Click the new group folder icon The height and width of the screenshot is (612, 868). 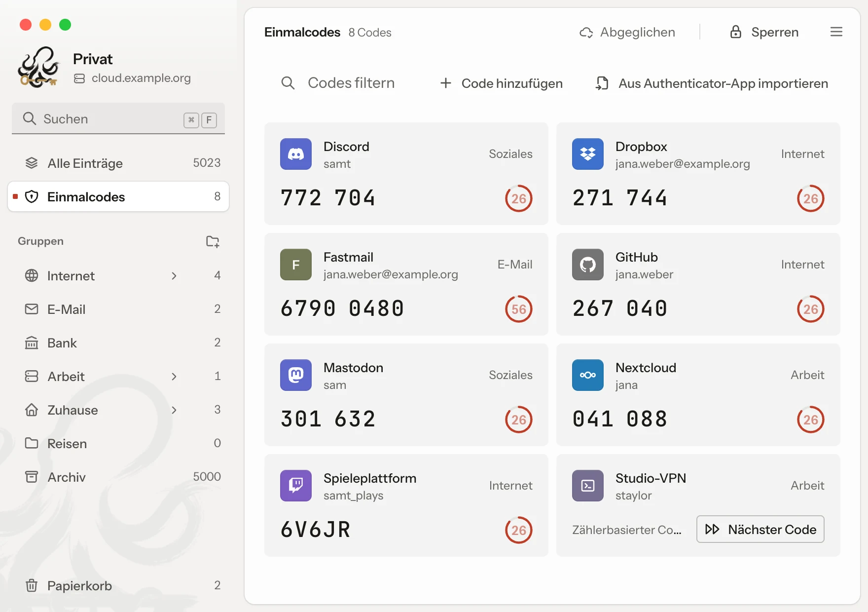tap(213, 241)
